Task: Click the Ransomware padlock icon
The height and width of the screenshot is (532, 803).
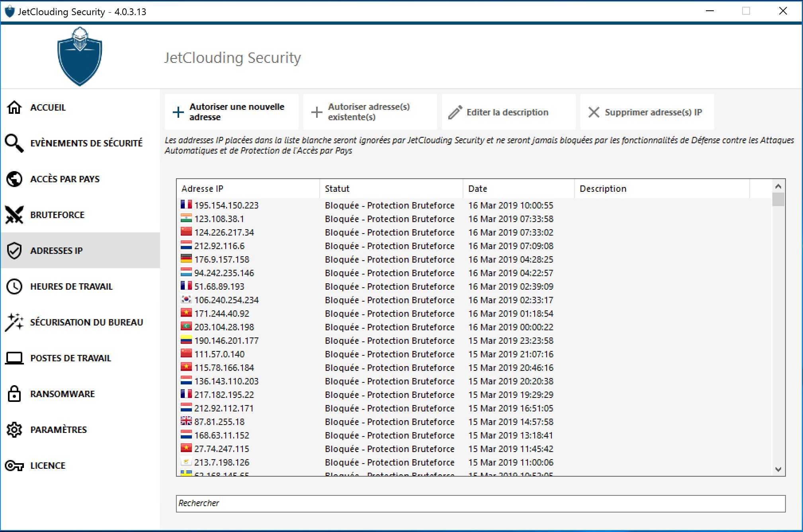Action: coord(14,394)
